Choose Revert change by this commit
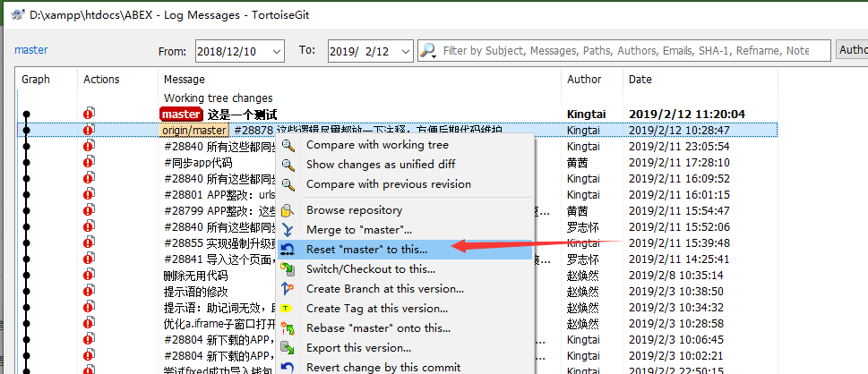The height and width of the screenshot is (374, 868). point(383,368)
